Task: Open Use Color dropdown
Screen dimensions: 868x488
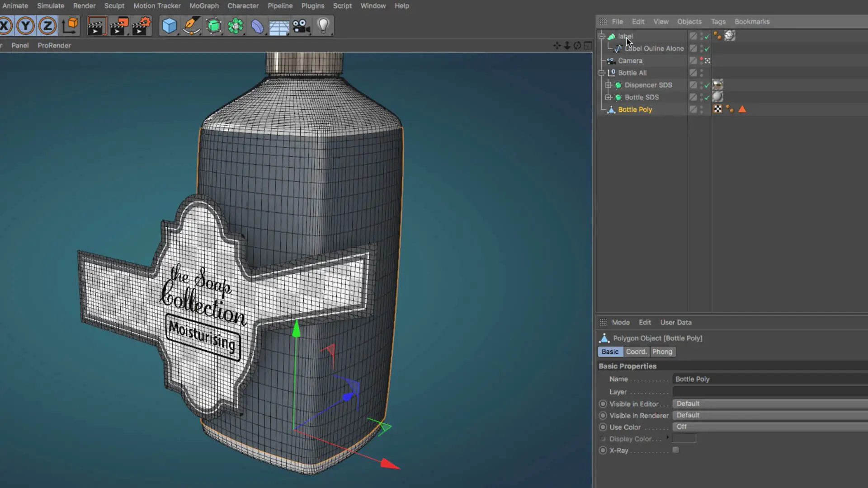Action: pyautogui.click(x=770, y=427)
